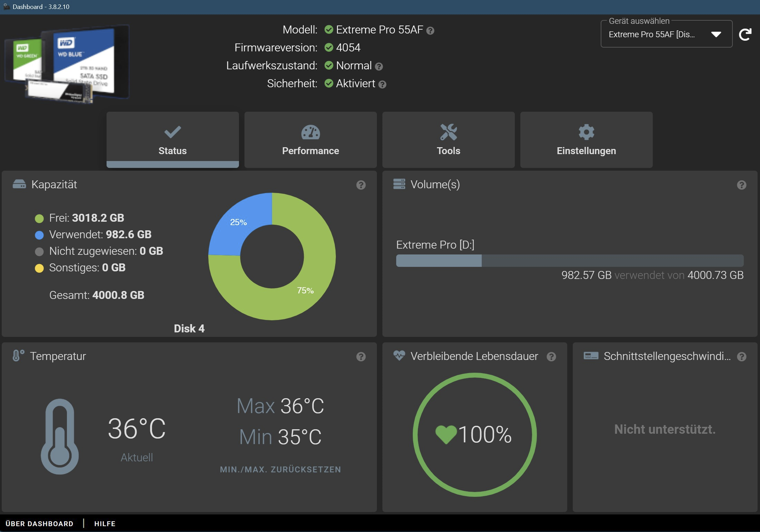Screen dimensions: 760x532
Task: Open help for the Volume(s) panel
Action: [x=741, y=185]
